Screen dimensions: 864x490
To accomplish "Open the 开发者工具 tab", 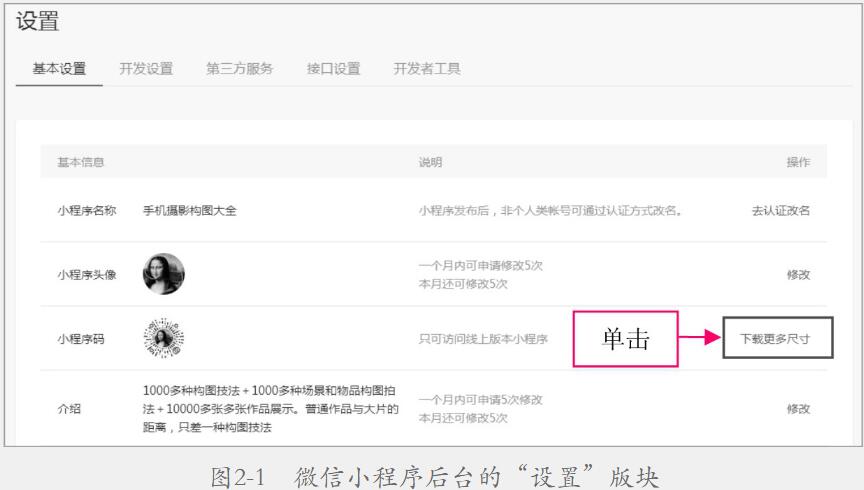I will click(427, 69).
